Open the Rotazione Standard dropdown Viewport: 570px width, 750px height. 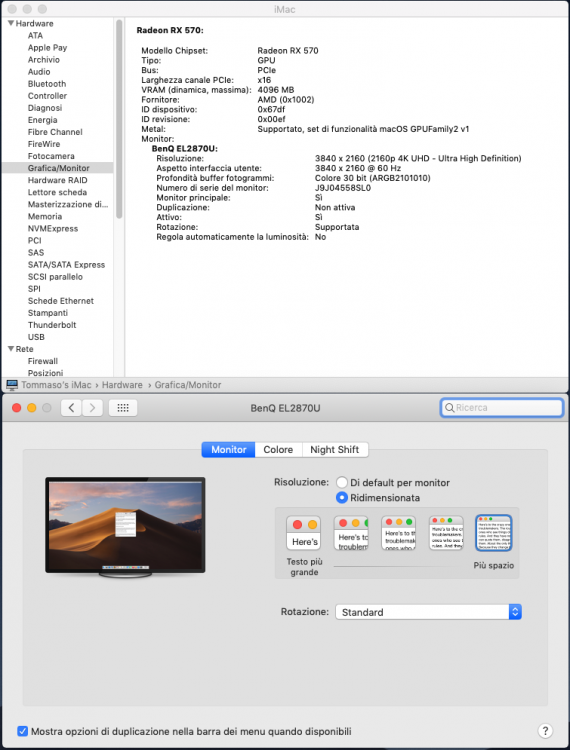(x=428, y=612)
